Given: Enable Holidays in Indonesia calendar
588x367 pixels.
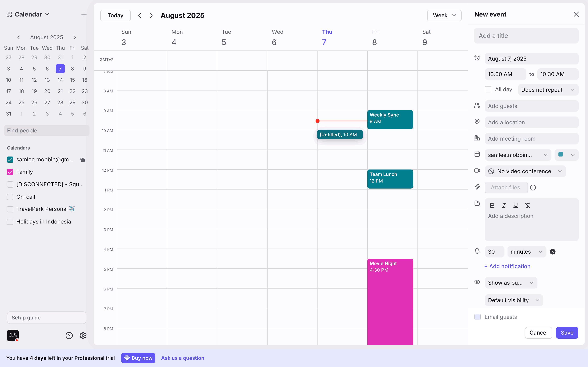Looking at the screenshot, I should coord(10,222).
